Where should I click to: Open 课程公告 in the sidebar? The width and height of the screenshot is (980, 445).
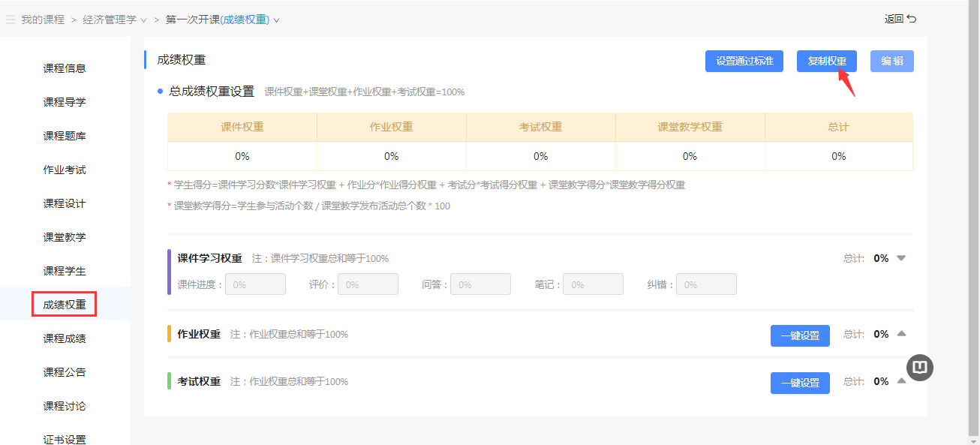[x=65, y=372]
